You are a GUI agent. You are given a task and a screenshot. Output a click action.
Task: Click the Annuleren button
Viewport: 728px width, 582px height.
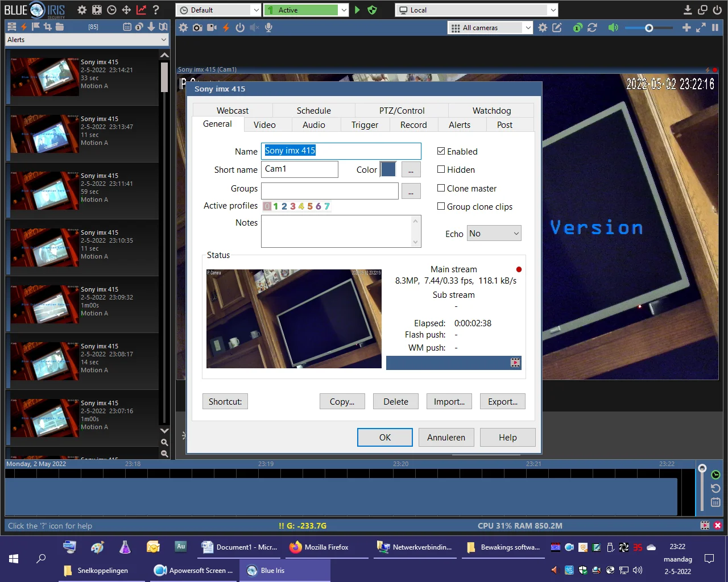446,437
